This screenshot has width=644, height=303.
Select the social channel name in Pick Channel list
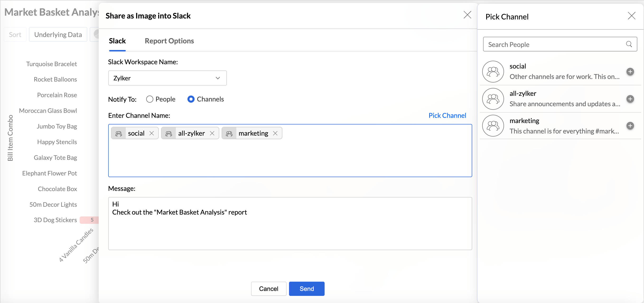click(x=518, y=66)
